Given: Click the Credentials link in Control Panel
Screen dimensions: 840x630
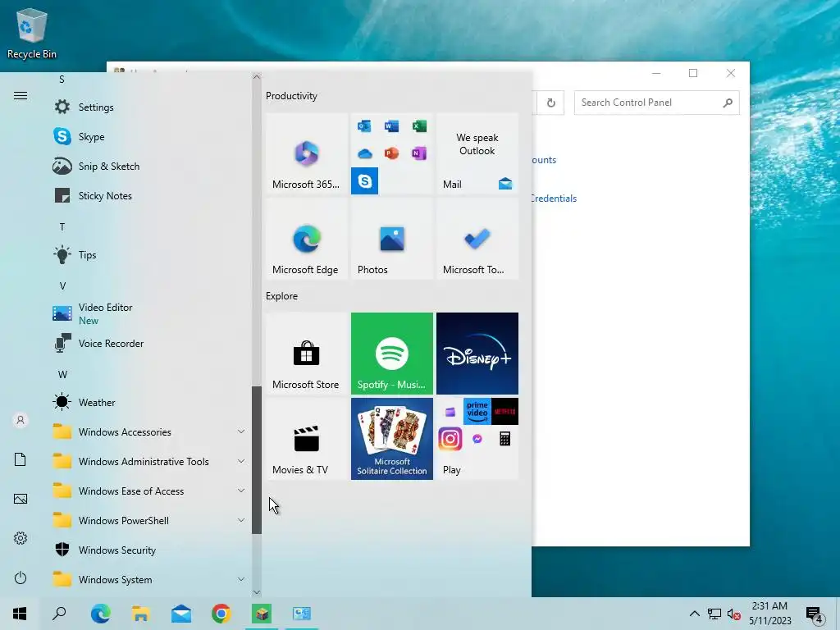Looking at the screenshot, I should [x=554, y=199].
